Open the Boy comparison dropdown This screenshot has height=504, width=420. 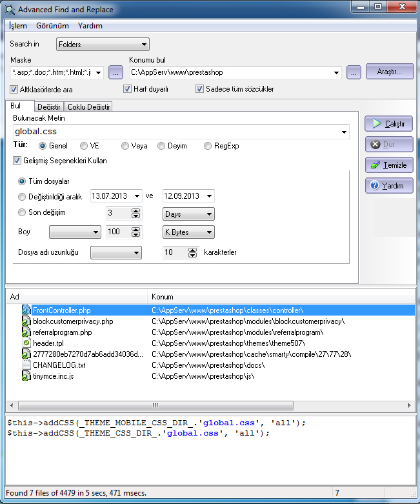click(x=75, y=232)
